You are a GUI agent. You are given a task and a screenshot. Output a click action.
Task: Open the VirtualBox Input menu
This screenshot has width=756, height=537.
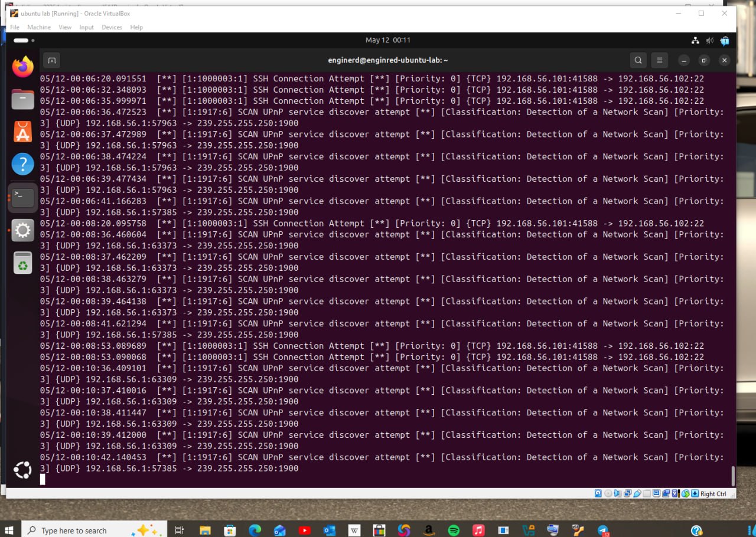(86, 27)
